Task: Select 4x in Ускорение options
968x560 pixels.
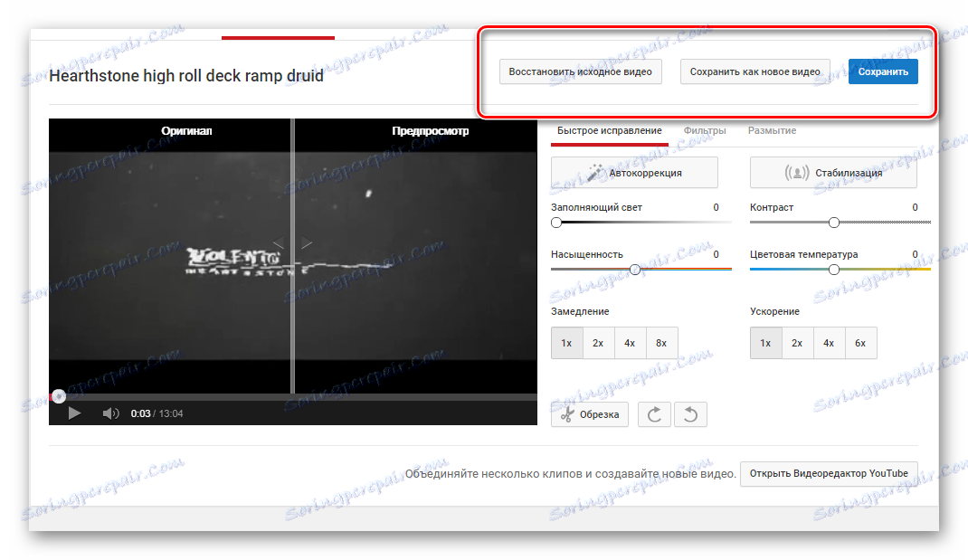Action: pos(828,343)
